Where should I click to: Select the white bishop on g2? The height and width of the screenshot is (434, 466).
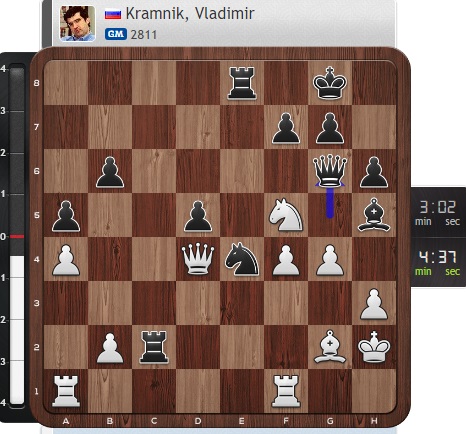click(330, 347)
